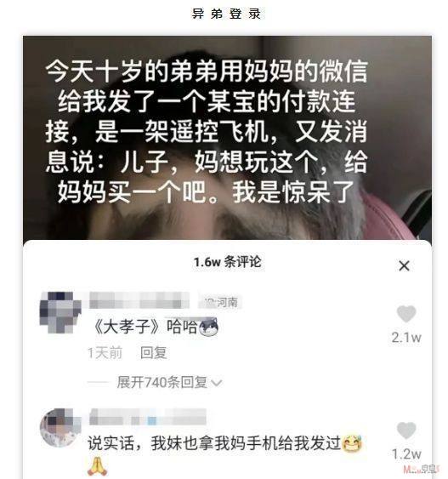
Task: Click the 2.1w like count
Action: (406, 338)
